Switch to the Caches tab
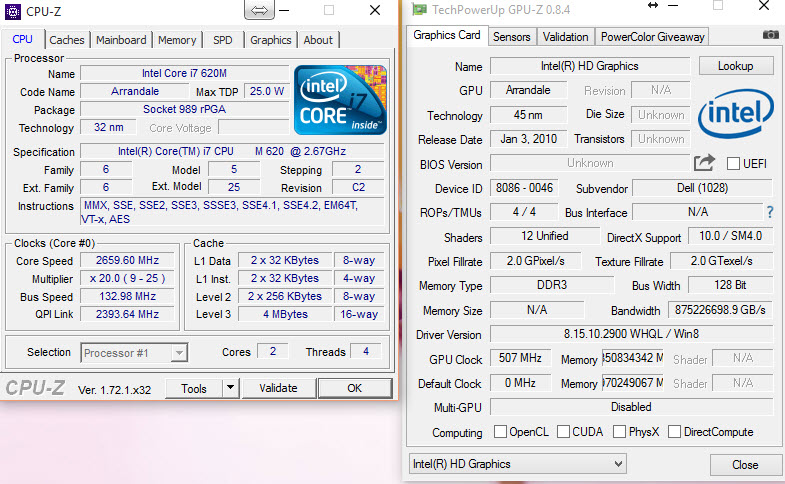Screen dimensions: 785x484 tap(67, 40)
